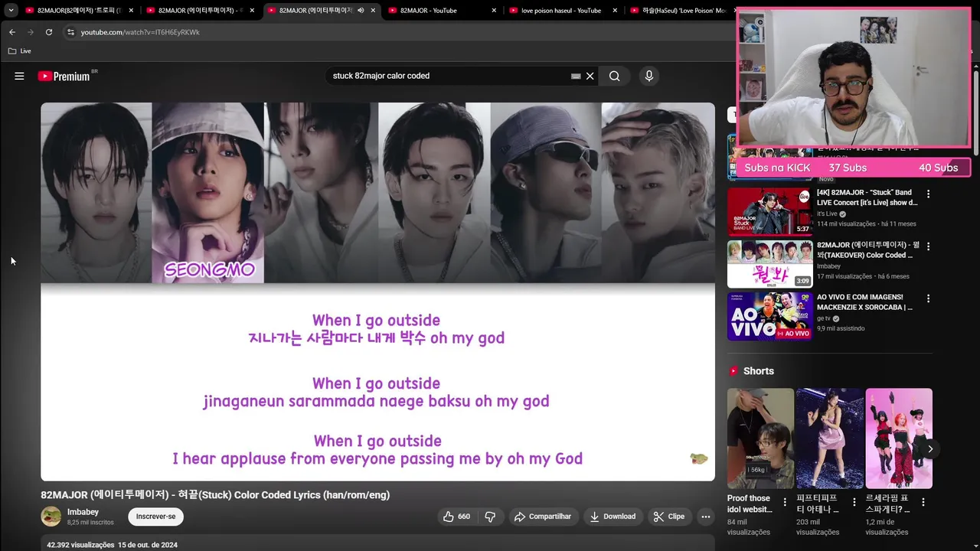Click the Stuck Band LIVE thumbnail
Image resolution: width=980 pixels, height=551 pixels.
pyautogui.click(x=769, y=211)
